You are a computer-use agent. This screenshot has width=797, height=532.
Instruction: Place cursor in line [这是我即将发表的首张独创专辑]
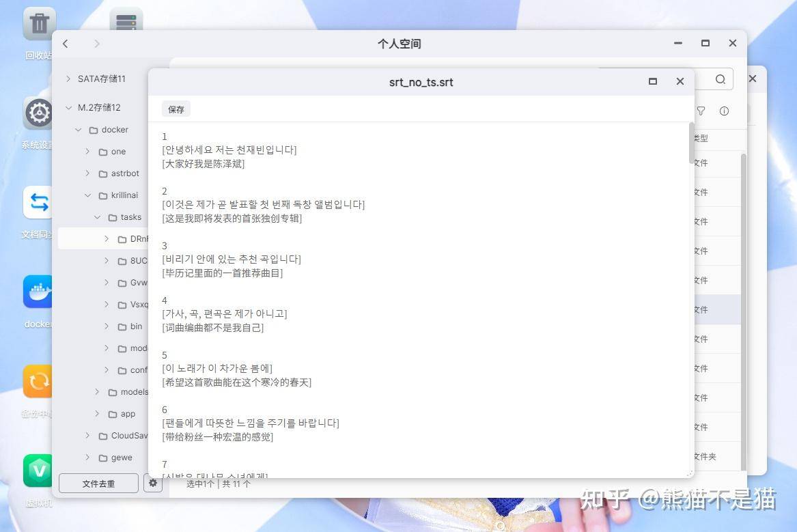tap(232, 219)
